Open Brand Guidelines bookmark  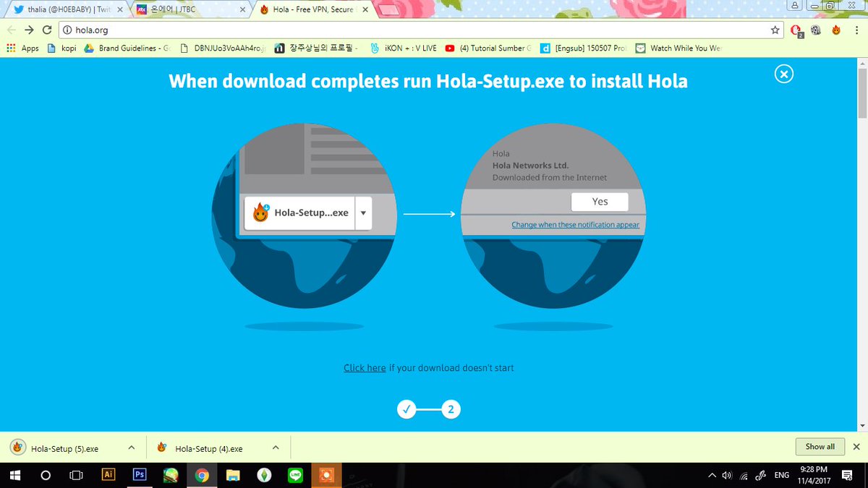point(126,48)
